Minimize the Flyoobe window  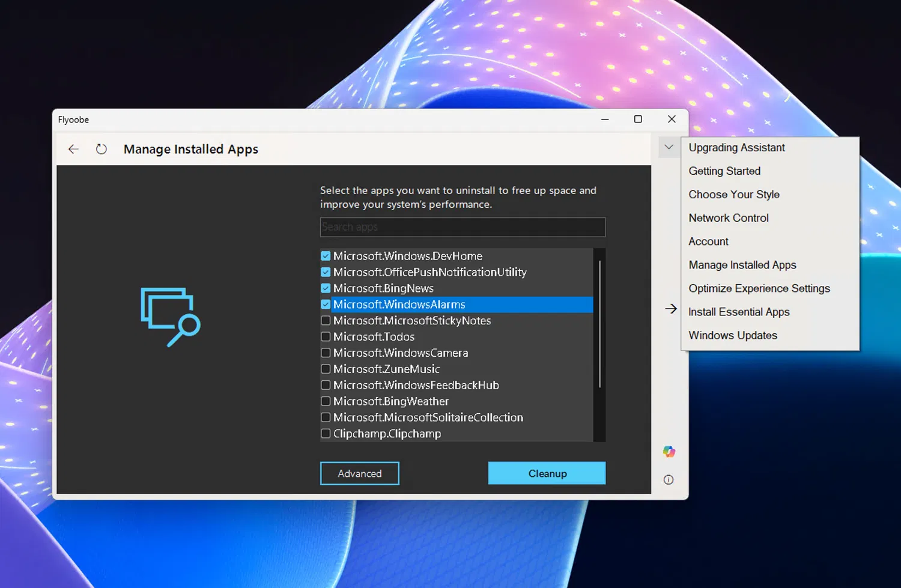coord(605,120)
